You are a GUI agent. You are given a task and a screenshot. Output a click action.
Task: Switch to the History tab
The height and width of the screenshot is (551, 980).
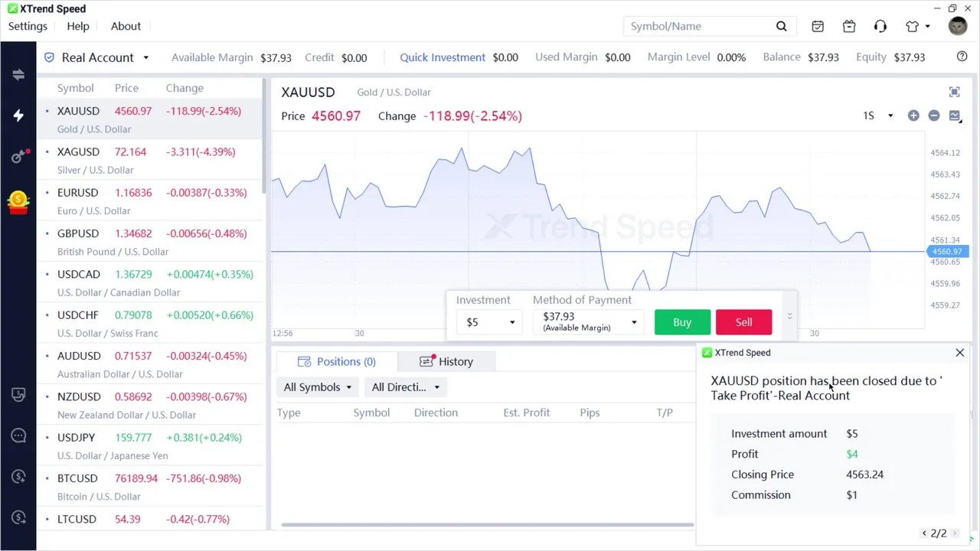(x=446, y=361)
